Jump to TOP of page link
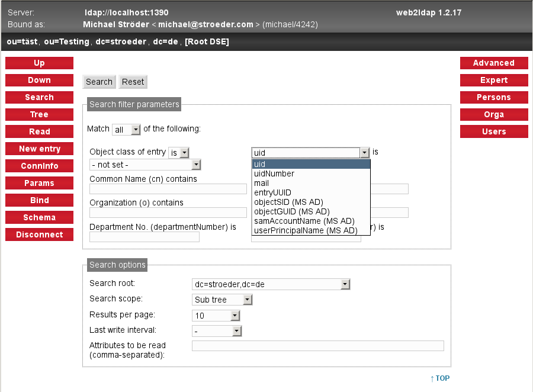This screenshot has width=533, height=392. (x=440, y=378)
